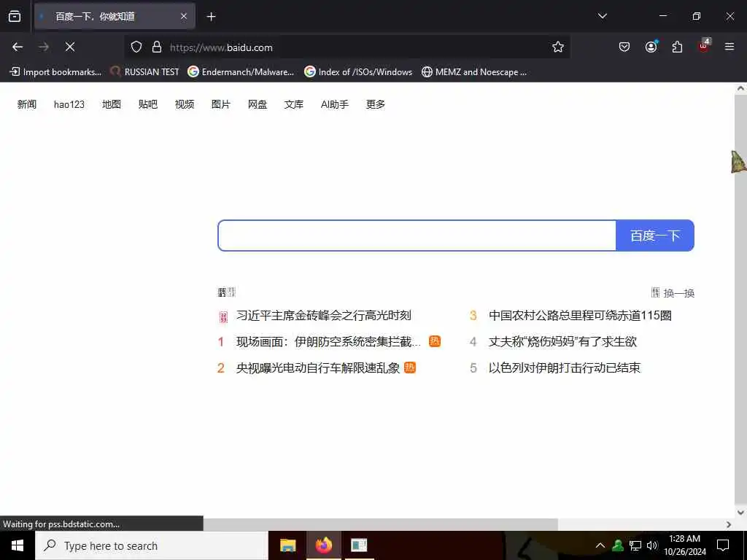Open the Windows Start menu
747x560 pixels.
coord(18,545)
